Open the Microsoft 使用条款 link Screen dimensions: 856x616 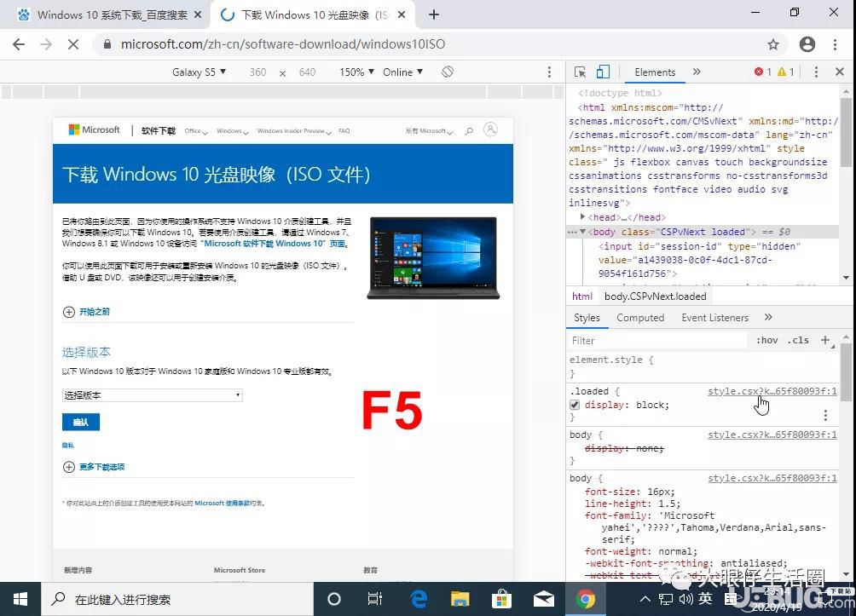(222, 503)
